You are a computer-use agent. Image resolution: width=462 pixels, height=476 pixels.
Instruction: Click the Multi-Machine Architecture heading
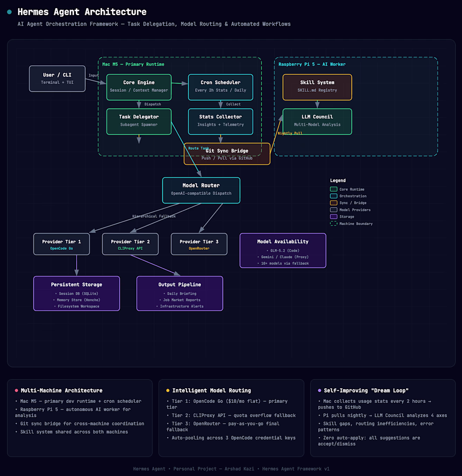(x=61, y=390)
